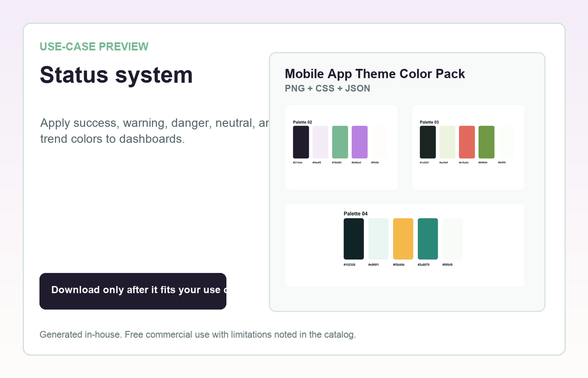Click the hex label #78b892
Viewport: 588px width, 378px height.
(x=337, y=163)
